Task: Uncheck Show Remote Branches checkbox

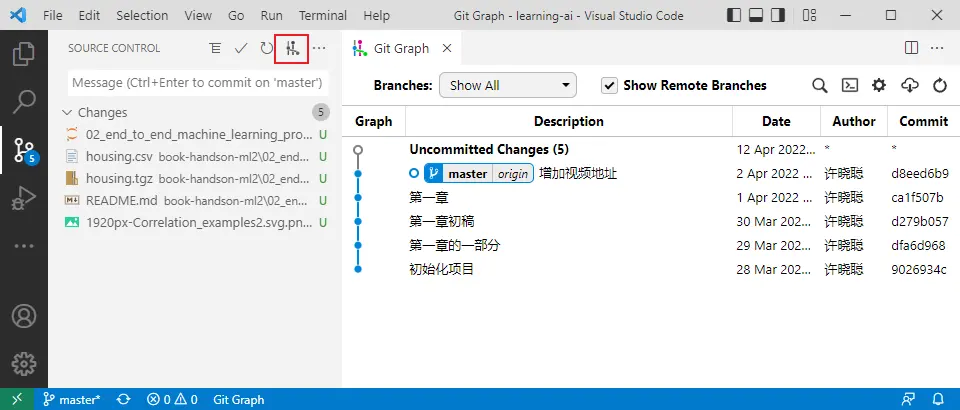Action: (609, 86)
